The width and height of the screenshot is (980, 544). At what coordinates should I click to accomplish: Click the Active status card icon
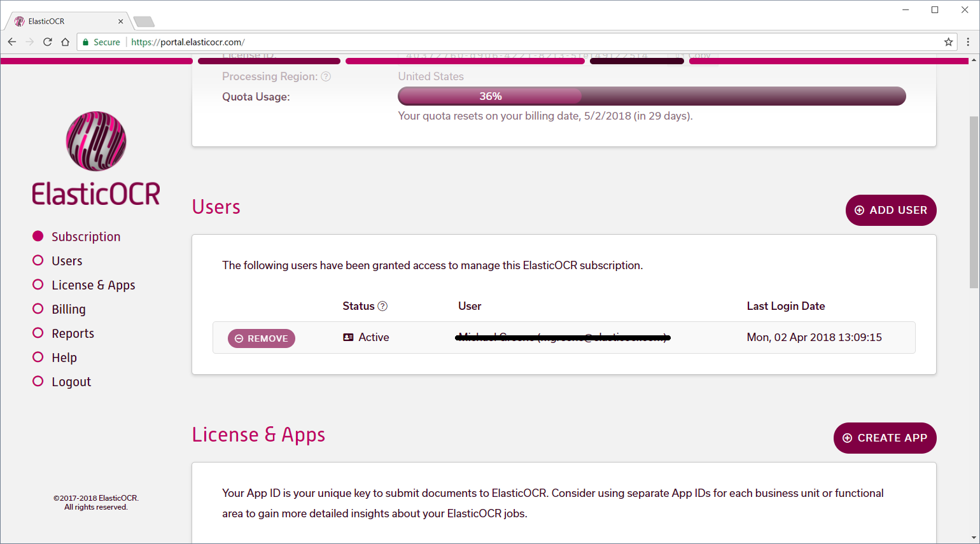348,337
